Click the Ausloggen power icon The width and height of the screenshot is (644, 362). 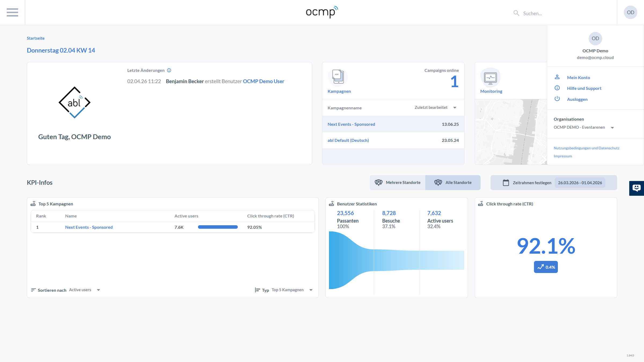click(557, 99)
